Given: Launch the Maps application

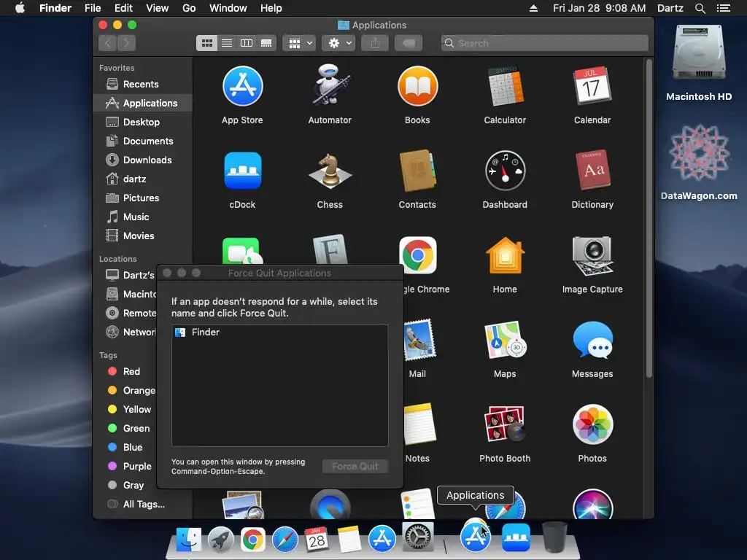Looking at the screenshot, I should click(x=505, y=340).
